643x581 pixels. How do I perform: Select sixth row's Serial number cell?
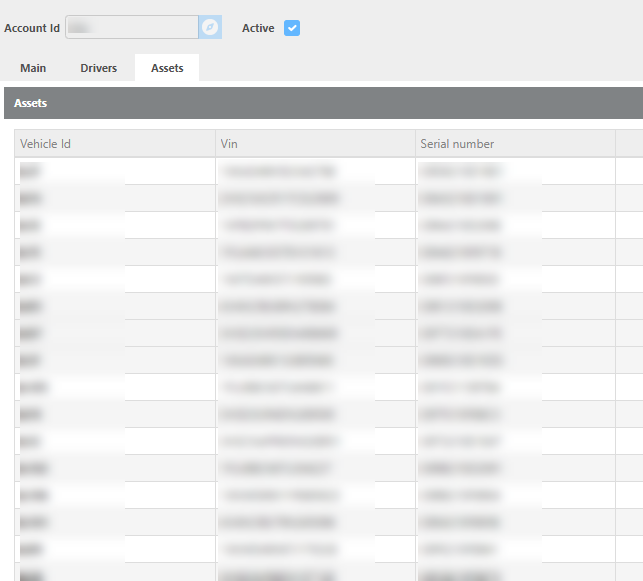(515, 306)
